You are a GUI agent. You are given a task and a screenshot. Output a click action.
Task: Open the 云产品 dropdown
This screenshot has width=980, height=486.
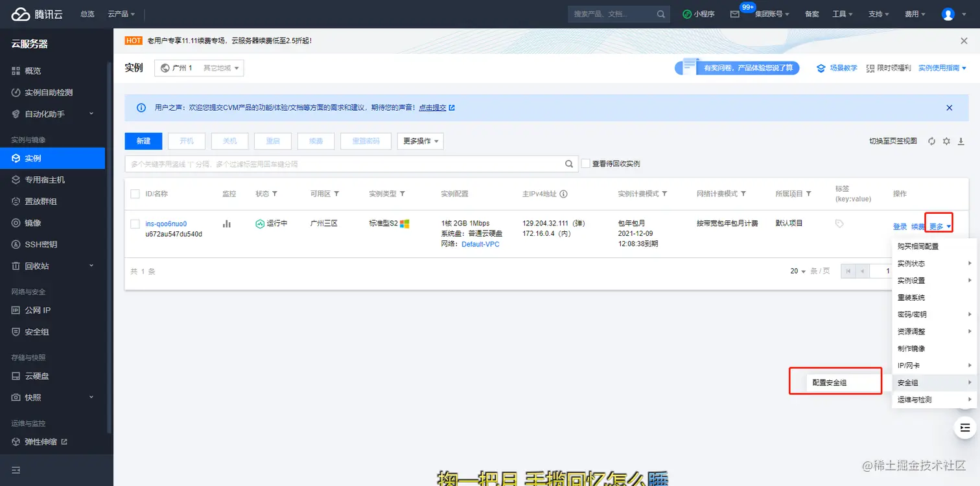click(121, 14)
